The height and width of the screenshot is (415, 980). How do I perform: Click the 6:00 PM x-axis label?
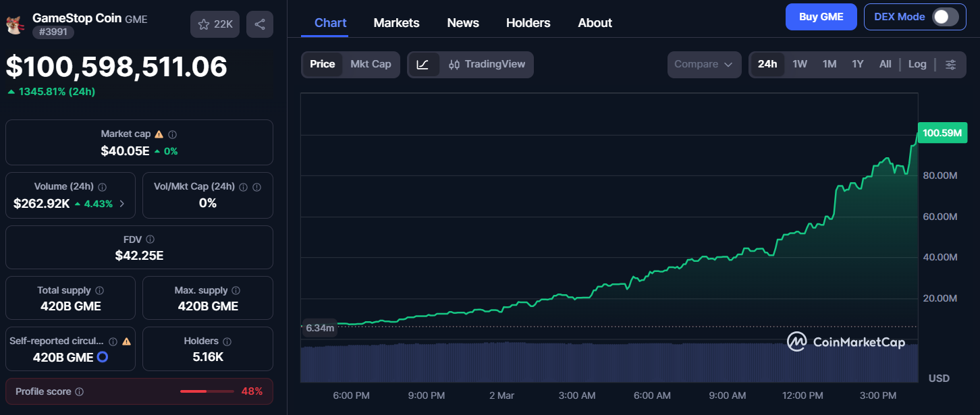click(351, 395)
